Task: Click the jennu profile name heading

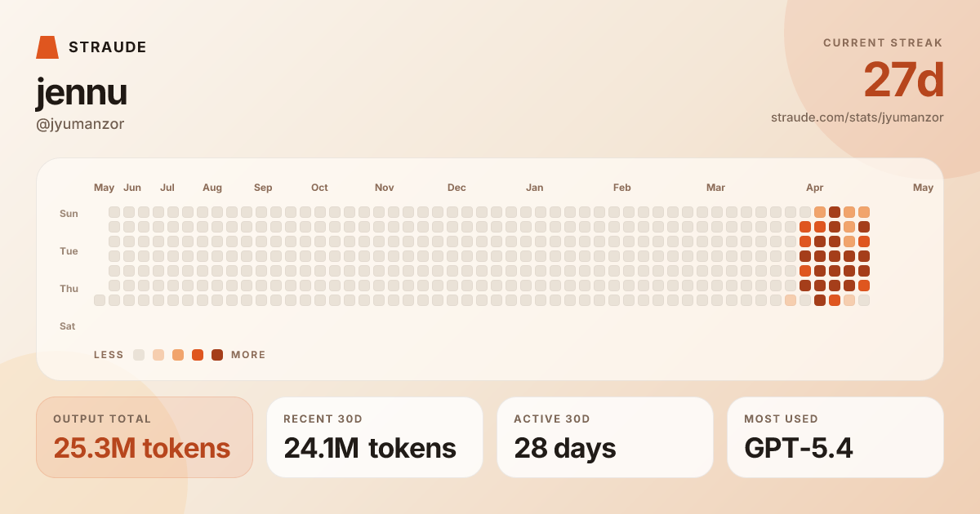Action: tap(82, 92)
